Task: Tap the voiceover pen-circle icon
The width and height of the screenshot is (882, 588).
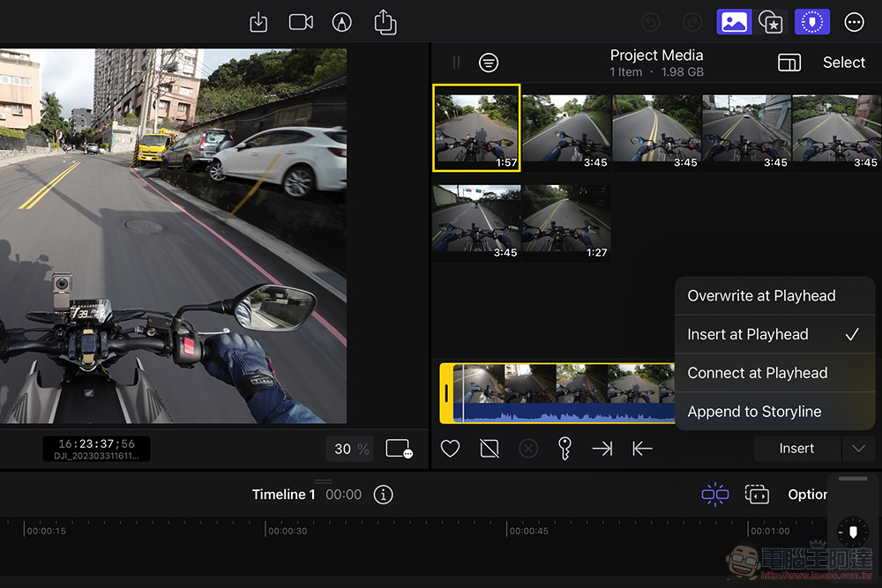Action: (x=342, y=23)
